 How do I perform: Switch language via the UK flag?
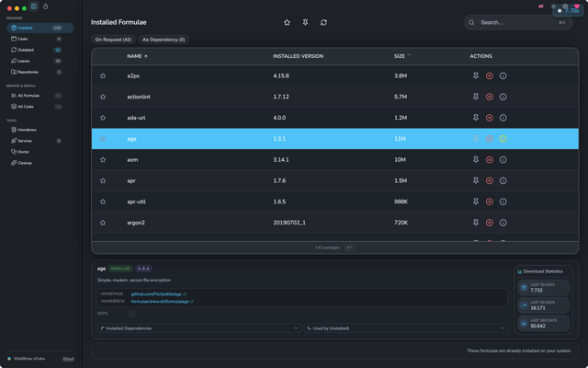pos(541,6)
